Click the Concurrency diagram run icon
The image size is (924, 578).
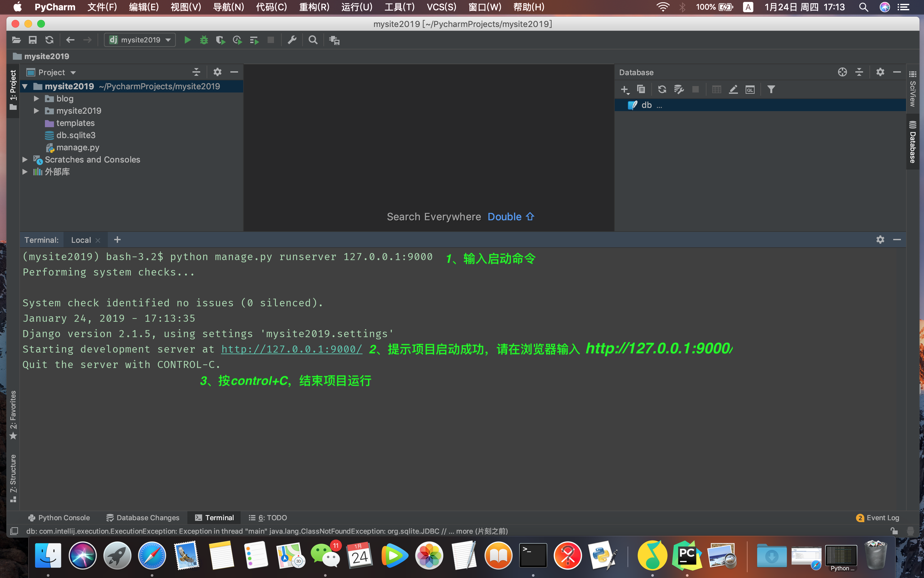(x=254, y=40)
